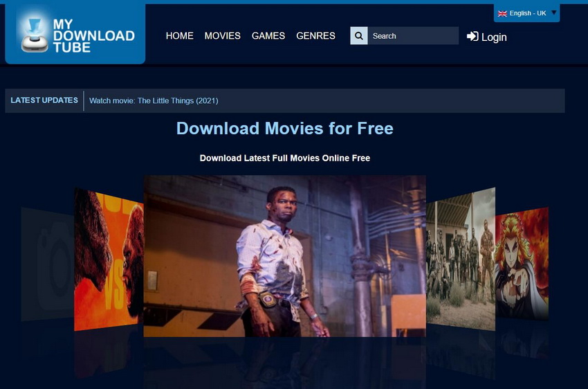The image size is (588, 389).
Task: Click the MY DOWNLOAD TUBE logo text
Action: 93,36
